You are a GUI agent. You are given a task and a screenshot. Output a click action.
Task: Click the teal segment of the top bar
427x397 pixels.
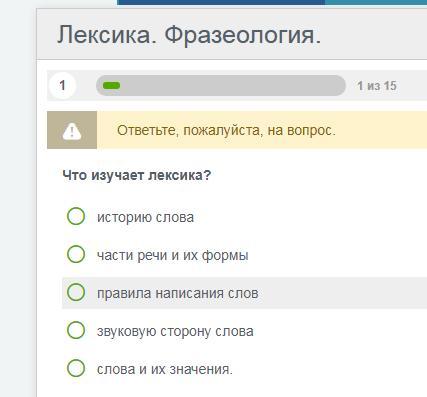(376, 2)
